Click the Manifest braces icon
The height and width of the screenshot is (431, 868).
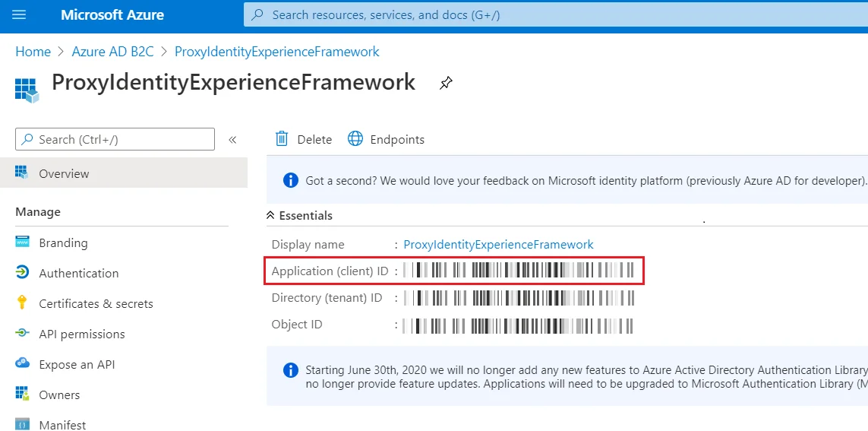(22, 424)
